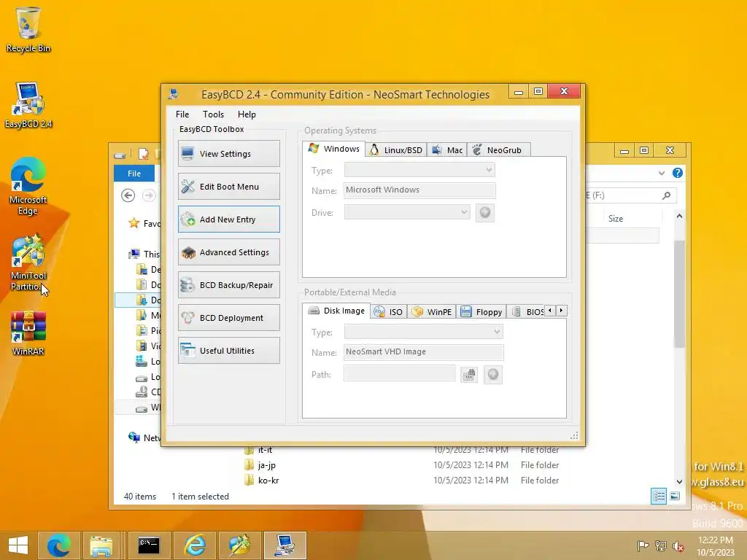747x560 pixels.
Task: Open EasyBCD Tools menu
Action: (213, 114)
